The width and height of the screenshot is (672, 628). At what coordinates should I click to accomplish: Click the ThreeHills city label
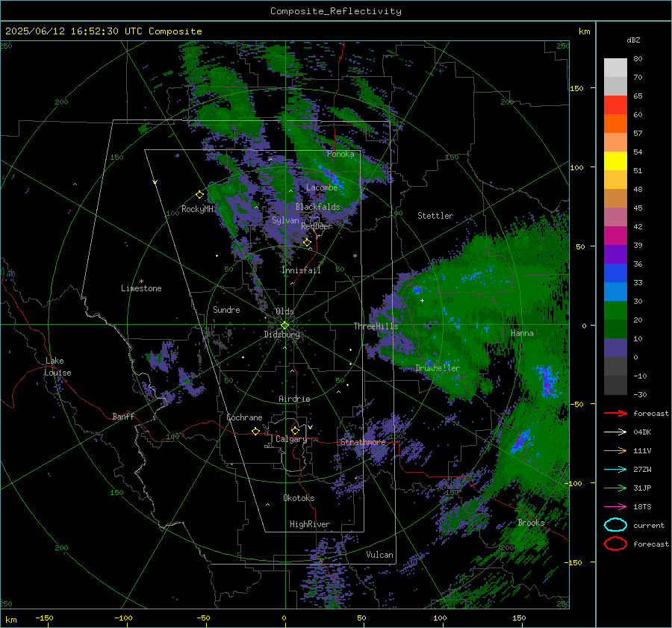pos(376,326)
